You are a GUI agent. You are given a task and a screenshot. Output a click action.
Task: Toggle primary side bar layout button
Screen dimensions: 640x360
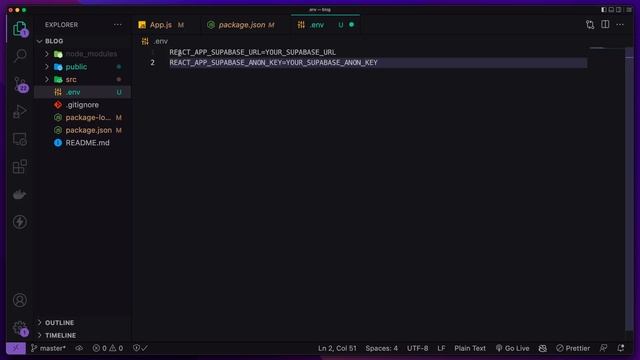[604, 9]
